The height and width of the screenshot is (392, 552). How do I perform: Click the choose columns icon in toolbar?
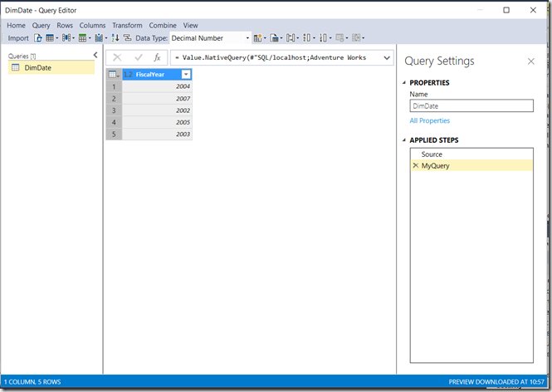pyautogui.click(x=66, y=38)
